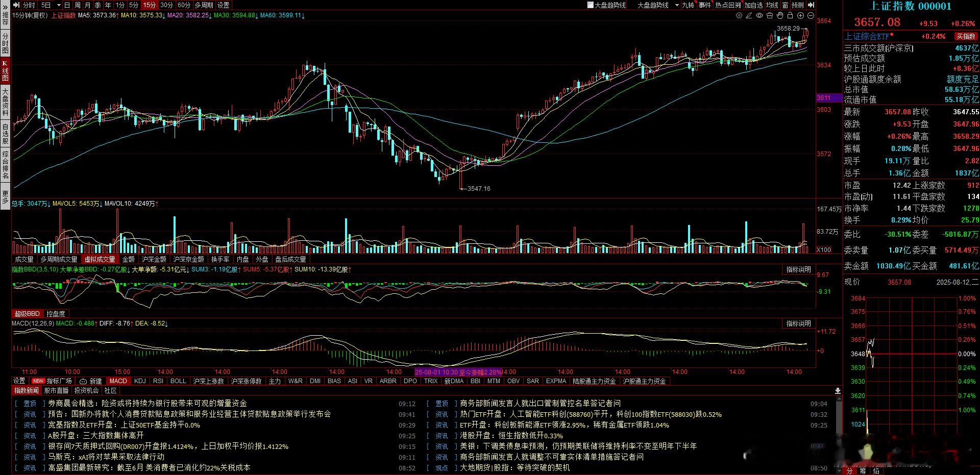The width and height of the screenshot is (980, 475).
Task: Open the 5日 period dropdown arrow
Action: coord(59,5)
